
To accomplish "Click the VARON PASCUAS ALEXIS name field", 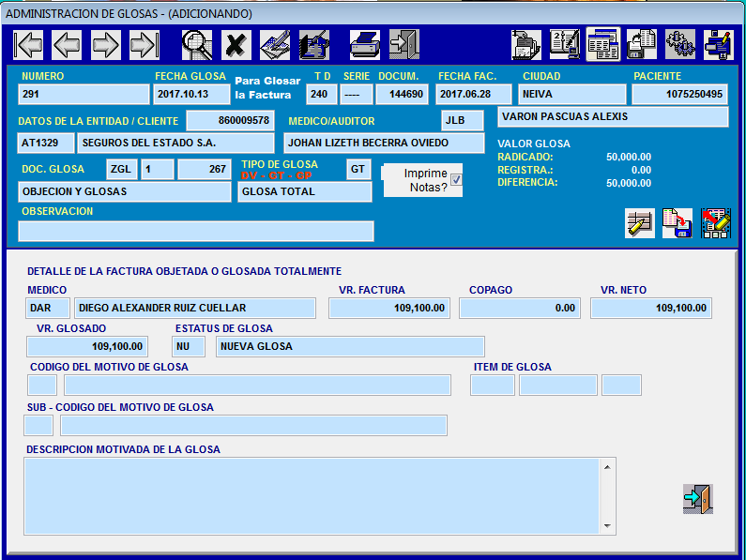I will [x=613, y=117].
